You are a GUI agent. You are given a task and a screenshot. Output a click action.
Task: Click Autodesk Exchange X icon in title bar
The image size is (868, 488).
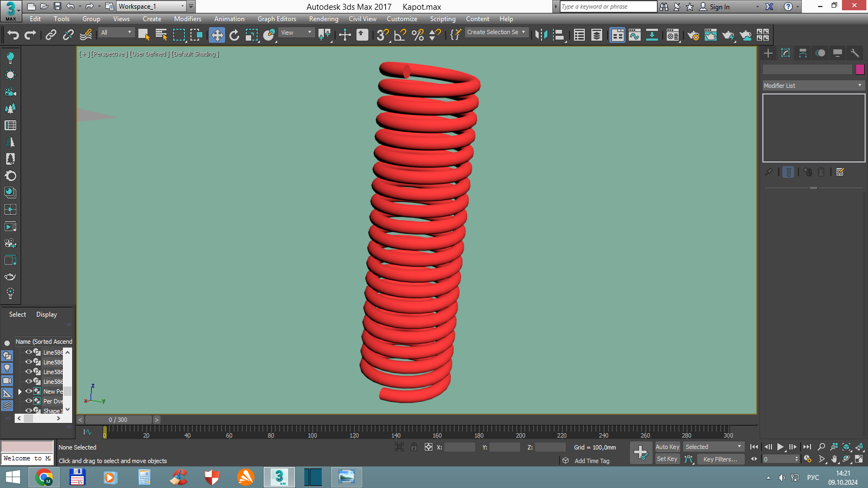coord(769,7)
